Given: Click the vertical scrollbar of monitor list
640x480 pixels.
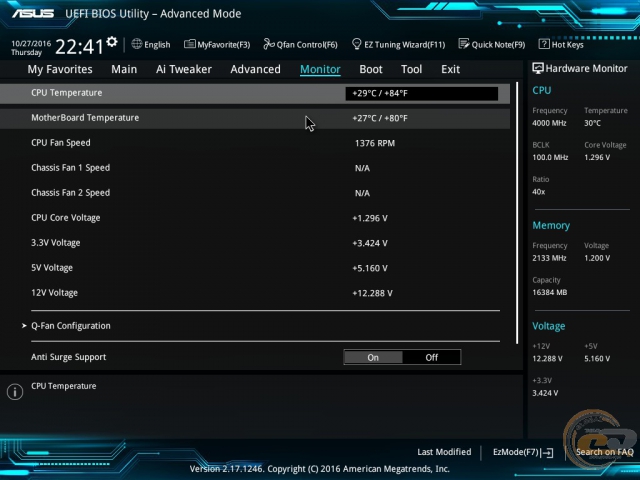Looking at the screenshot, I should click(517, 212).
